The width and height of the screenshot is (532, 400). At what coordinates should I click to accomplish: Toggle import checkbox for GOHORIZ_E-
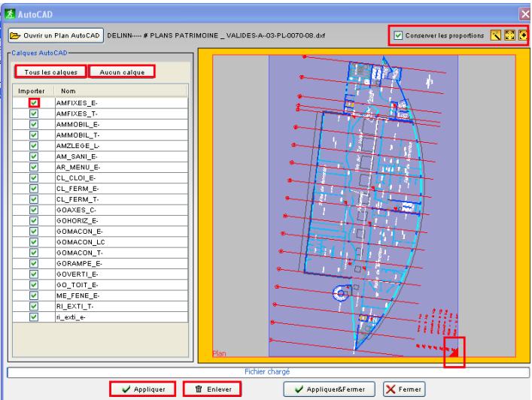(x=34, y=221)
